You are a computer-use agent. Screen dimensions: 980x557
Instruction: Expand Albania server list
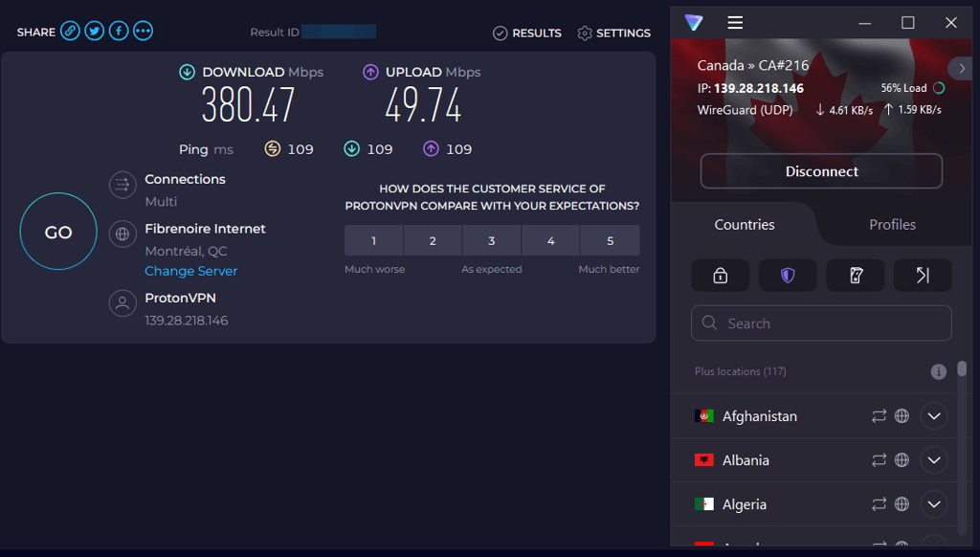pos(934,460)
